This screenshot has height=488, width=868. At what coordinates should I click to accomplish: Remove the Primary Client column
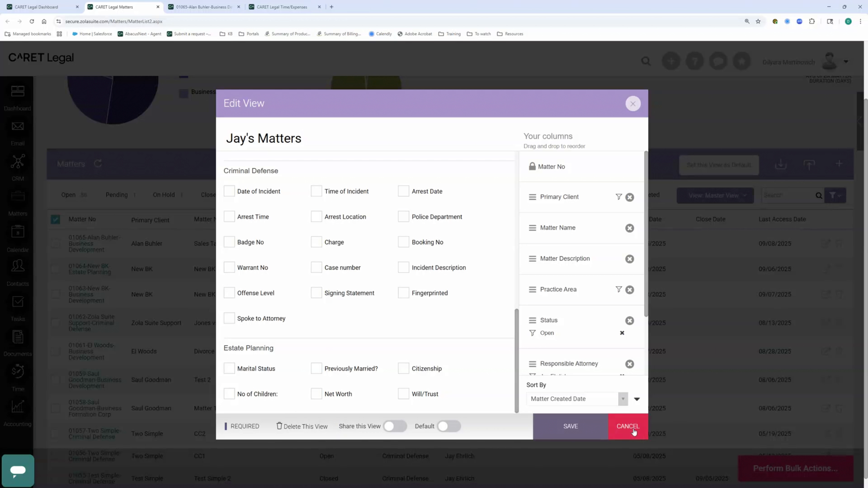(x=630, y=197)
